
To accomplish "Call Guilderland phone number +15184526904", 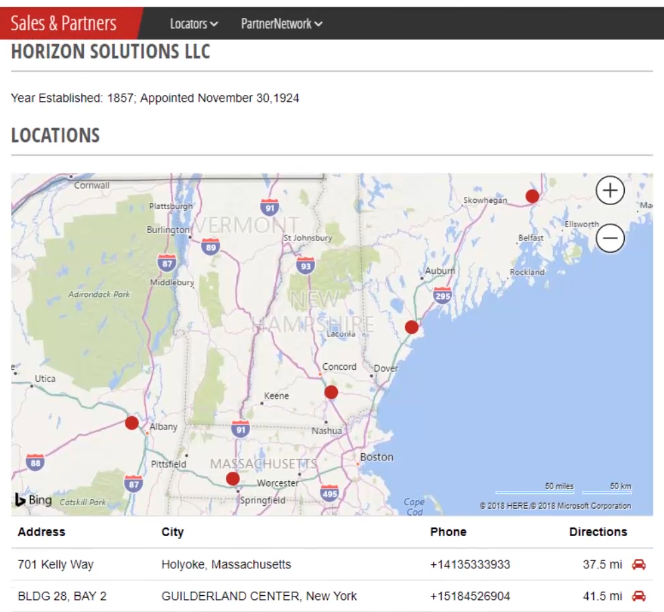I will (470, 597).
